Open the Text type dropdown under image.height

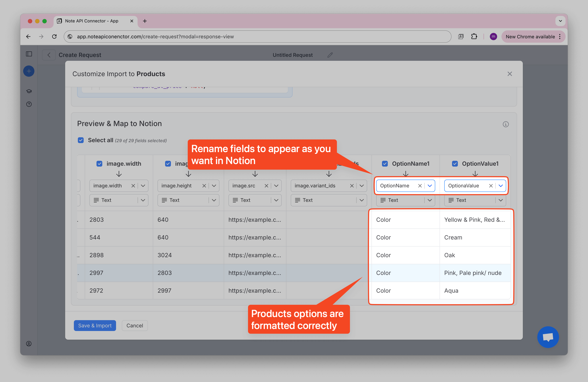coord(214,200)
